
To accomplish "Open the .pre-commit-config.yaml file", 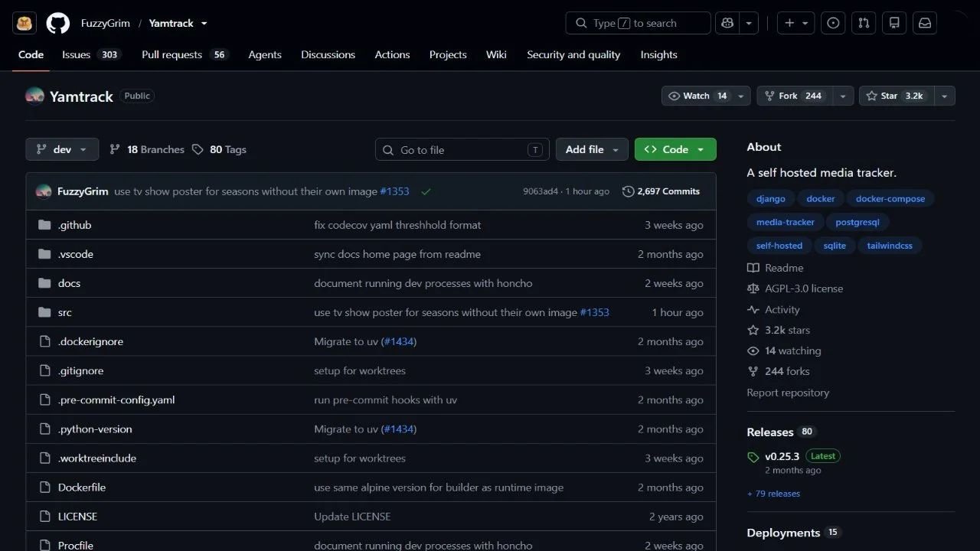I will [116, 399].
